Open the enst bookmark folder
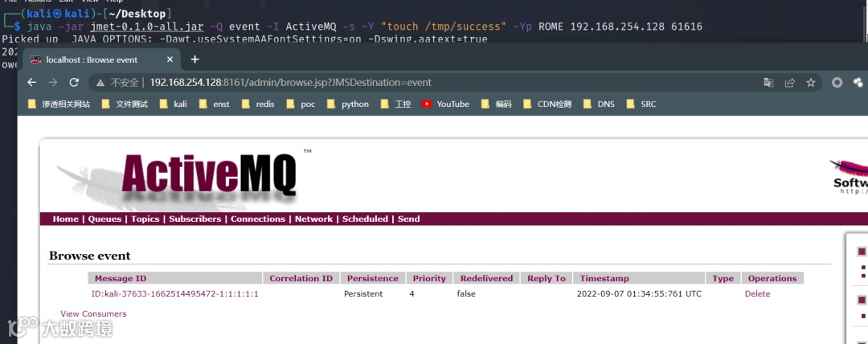 (215, 104)
